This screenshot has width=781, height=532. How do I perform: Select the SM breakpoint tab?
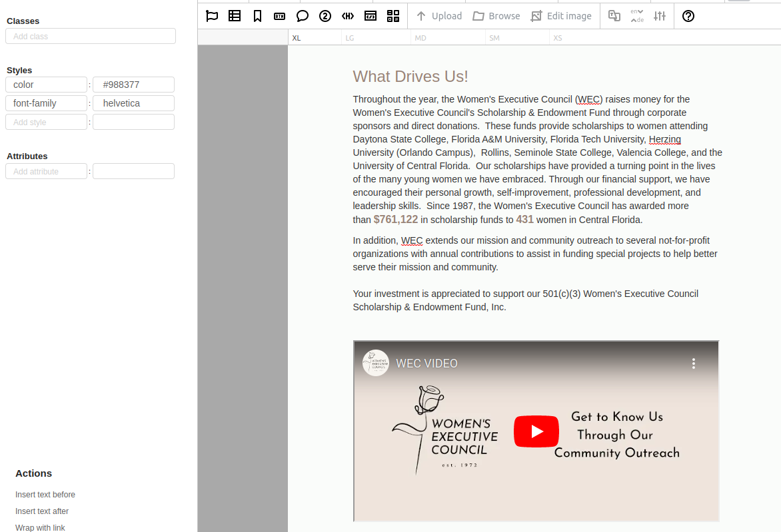(x=494, y=38)
